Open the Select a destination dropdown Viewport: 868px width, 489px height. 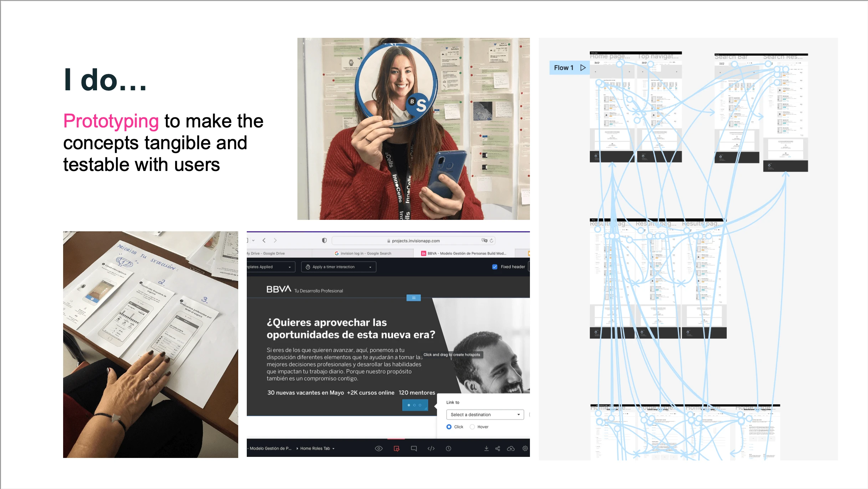click(485, 414)
